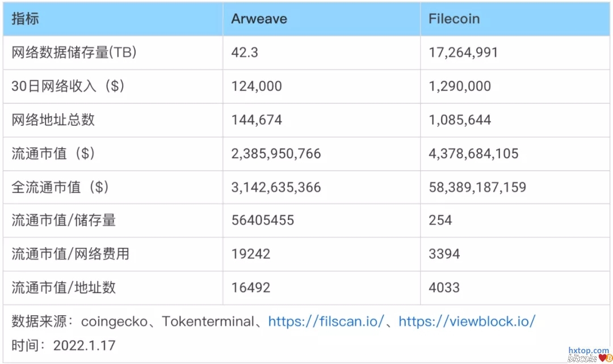Click Arweave fully diluted value 3,142,635,366
Image resolution: width=613 pixels, height=364 pixels.
coord(276,187)
